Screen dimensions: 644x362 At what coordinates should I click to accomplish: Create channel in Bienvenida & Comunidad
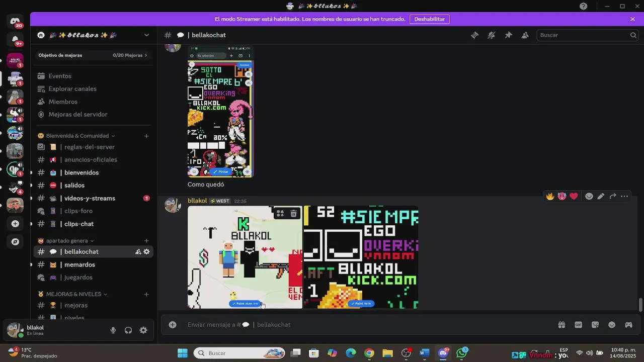146,136
